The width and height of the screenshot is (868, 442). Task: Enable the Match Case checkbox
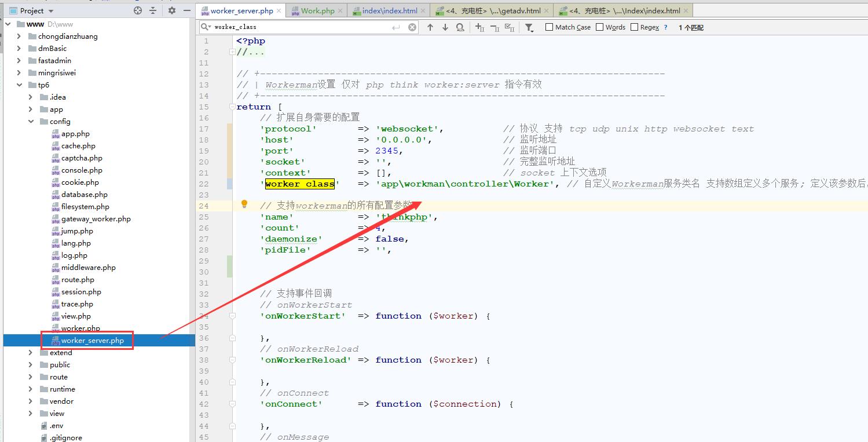coord(550,27)
